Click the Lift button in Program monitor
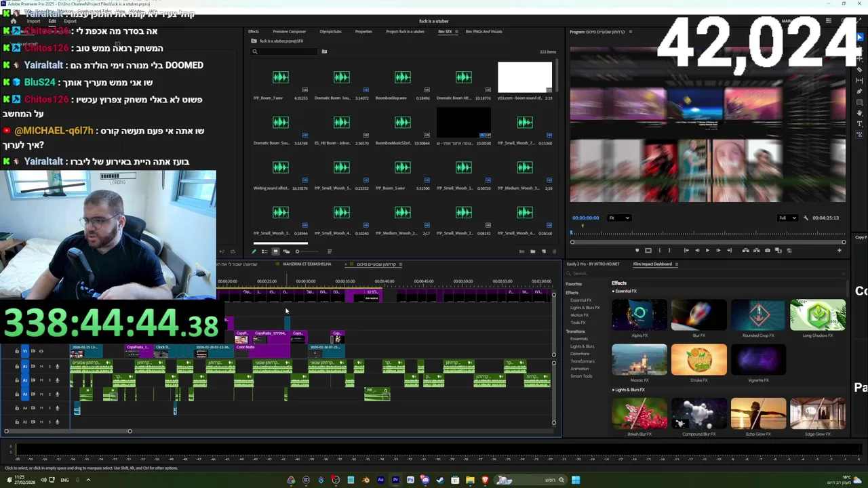 745,250
